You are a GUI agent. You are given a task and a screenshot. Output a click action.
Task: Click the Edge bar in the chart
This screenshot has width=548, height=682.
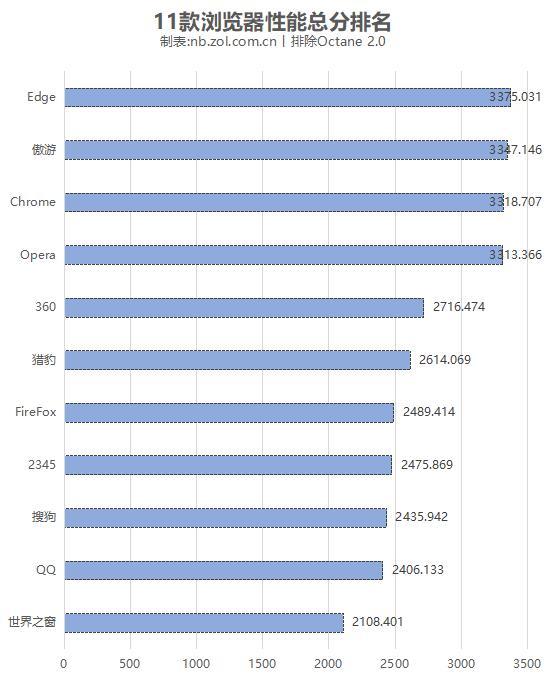click(287, 97)
